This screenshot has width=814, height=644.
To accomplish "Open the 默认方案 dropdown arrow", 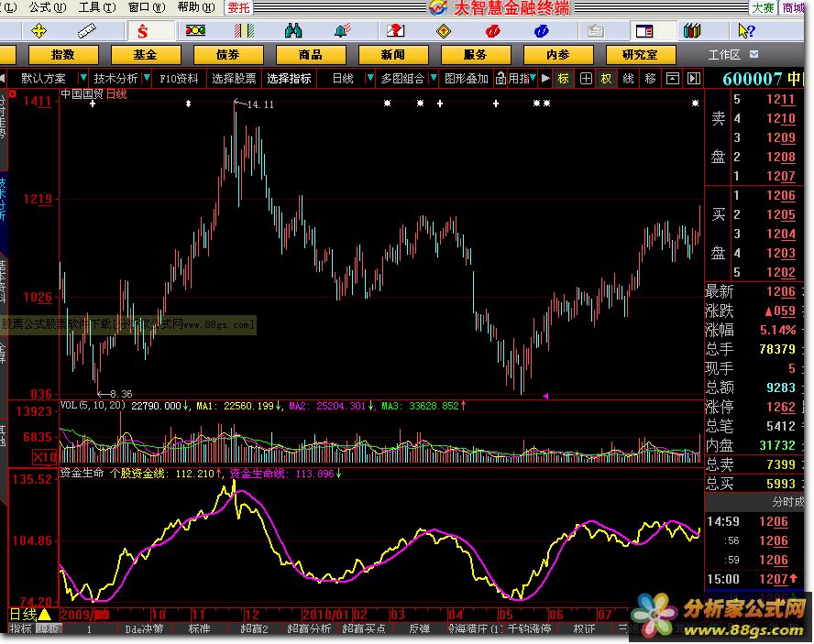I will (82, 79).
